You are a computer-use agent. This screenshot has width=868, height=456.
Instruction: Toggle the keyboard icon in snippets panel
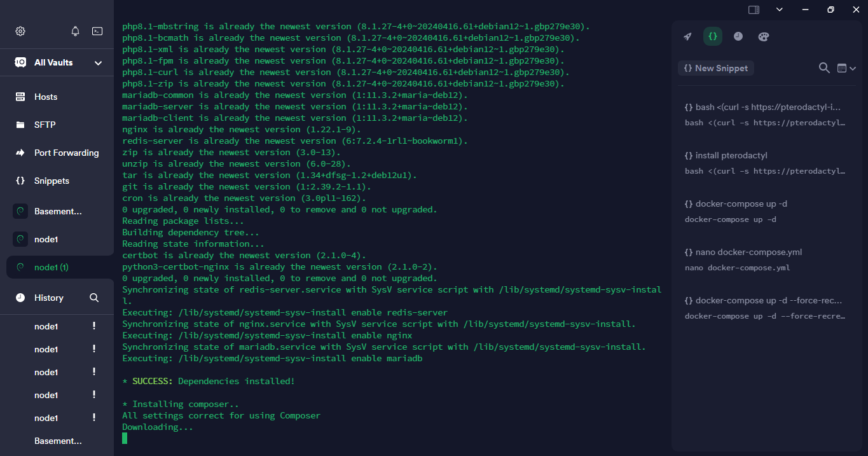click(x=843, y=67)
